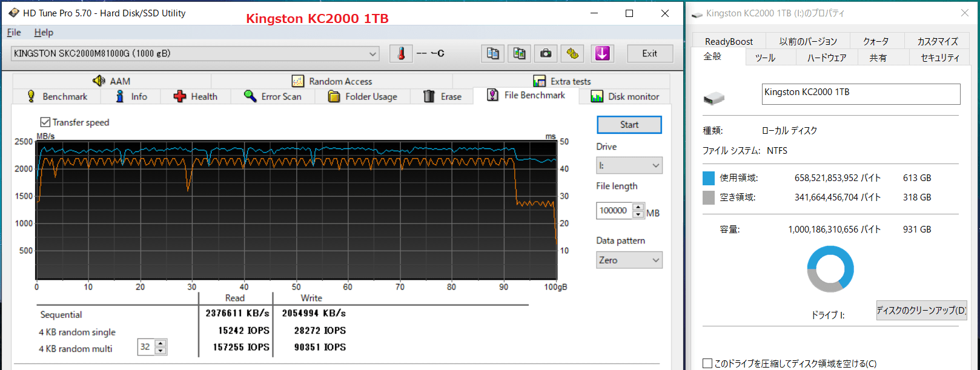Open the ハードウェア tab in properties
This screenshot has width=980, height=370.
point(827,58)
